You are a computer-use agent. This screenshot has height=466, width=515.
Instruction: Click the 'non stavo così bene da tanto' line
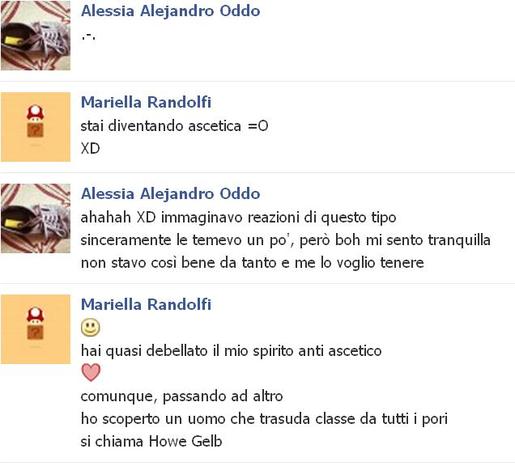pos(252,263)
